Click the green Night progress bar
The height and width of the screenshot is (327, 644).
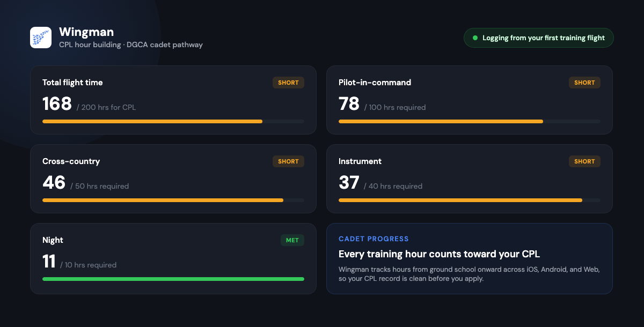[x=173, y=279]
